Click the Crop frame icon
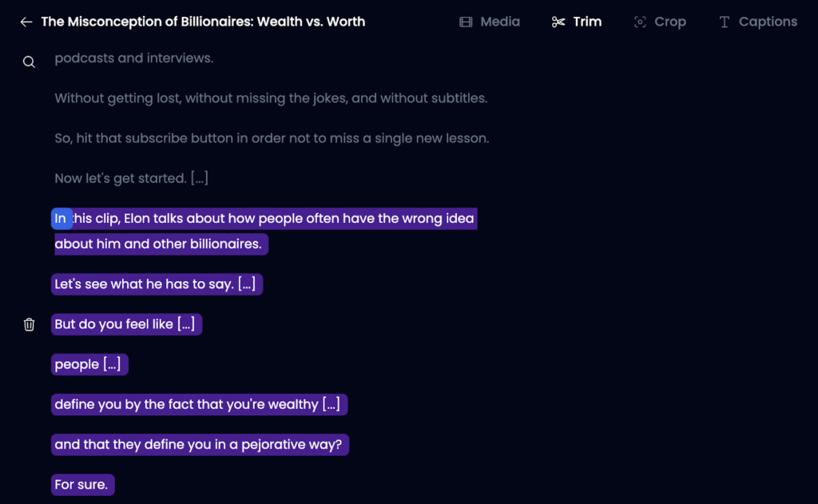The width and height of the screenshot is (818, 504). click(640, 22)
